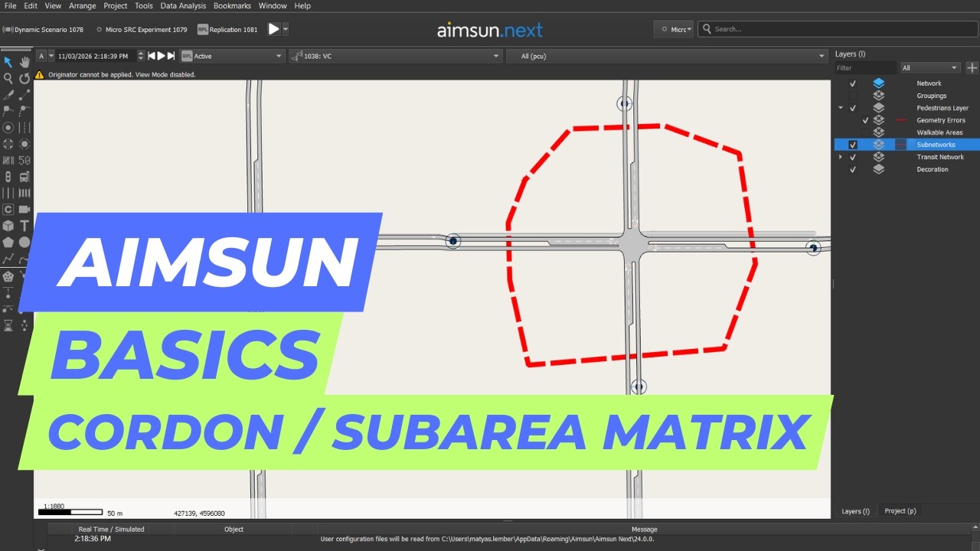Select the filled circle shape tool
The width and height of the screenshot is (980, 551).
(24, 242)
